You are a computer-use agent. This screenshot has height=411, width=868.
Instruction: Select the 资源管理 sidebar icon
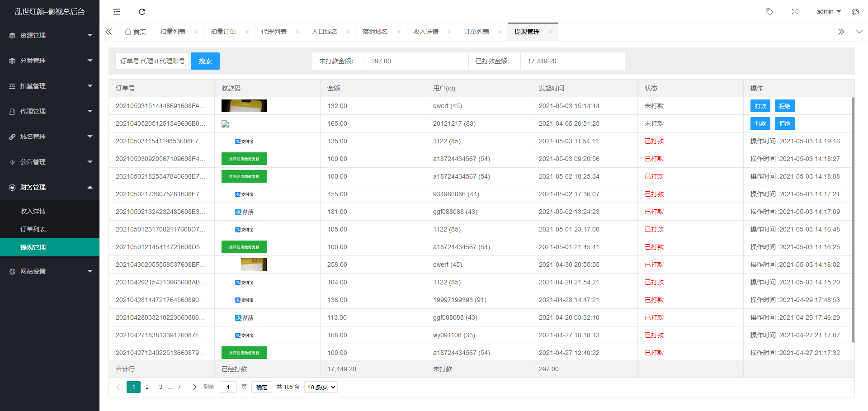[x=12, y=35]
